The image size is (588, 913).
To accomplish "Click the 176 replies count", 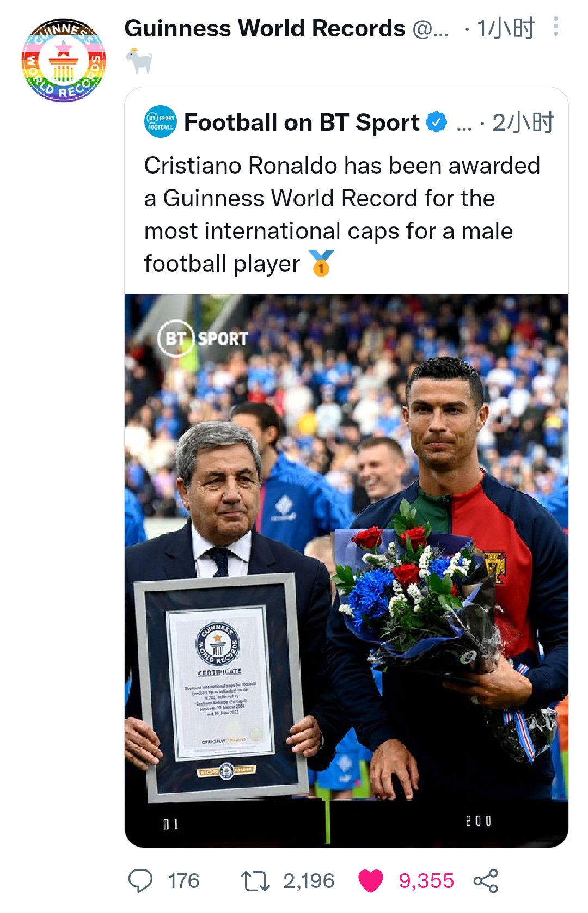I will coord(183,881).
